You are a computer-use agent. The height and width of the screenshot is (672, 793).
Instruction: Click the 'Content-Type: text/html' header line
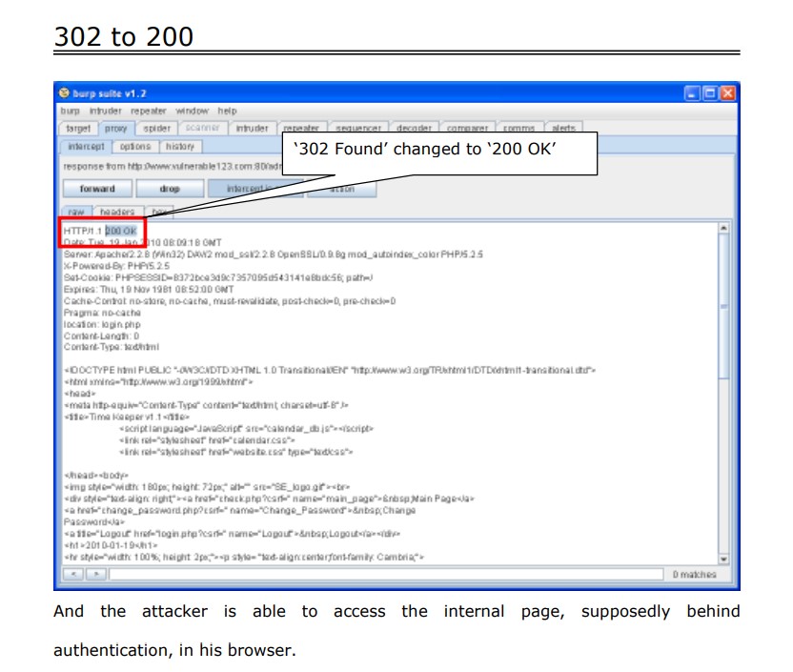click(x=112, y=347)
